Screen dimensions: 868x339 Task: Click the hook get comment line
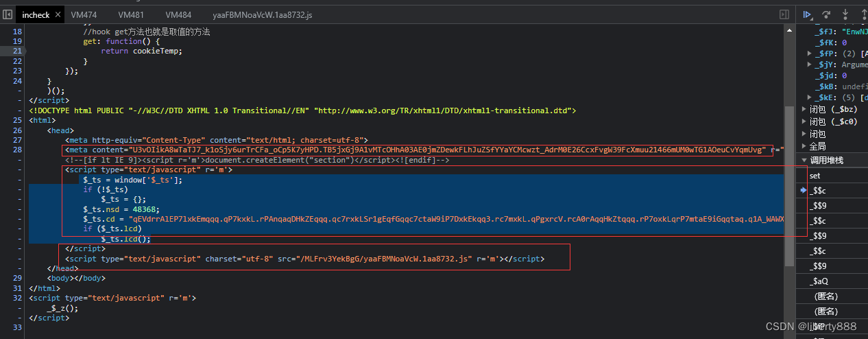pos(147,32)
